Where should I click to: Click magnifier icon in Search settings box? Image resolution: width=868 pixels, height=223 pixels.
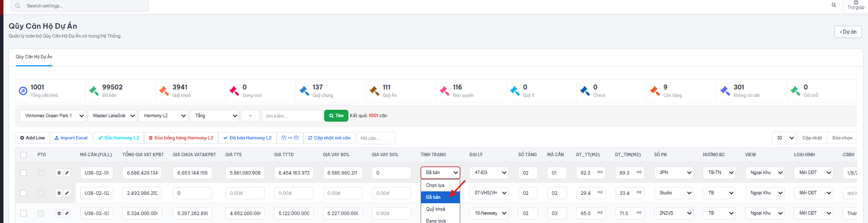pos(18,6)
